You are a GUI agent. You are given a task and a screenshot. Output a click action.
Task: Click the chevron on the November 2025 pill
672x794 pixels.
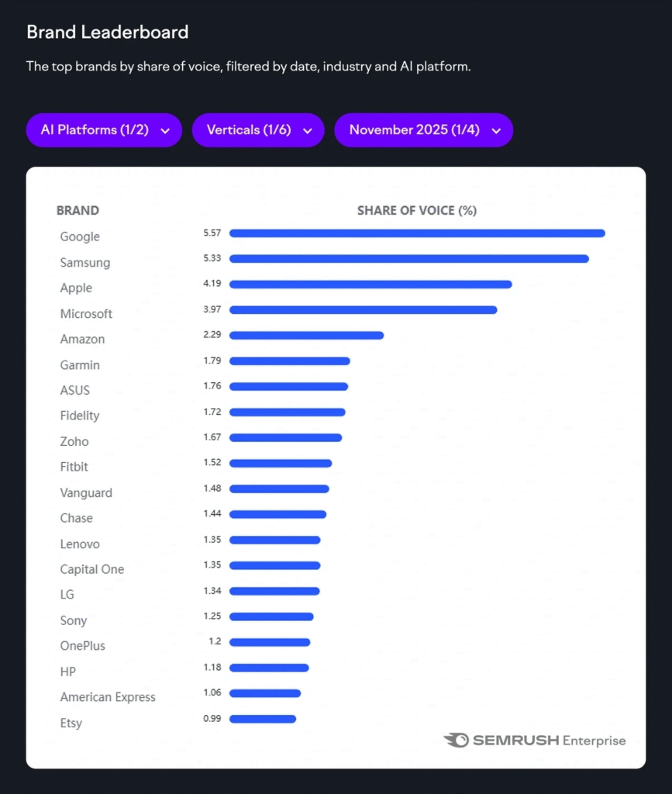496,131
